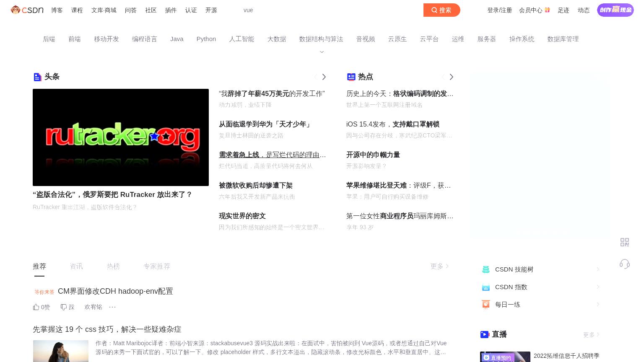Go to previous 头条 slide arrow
Viewport: 644px width, 362px height.
coord(315,77)
